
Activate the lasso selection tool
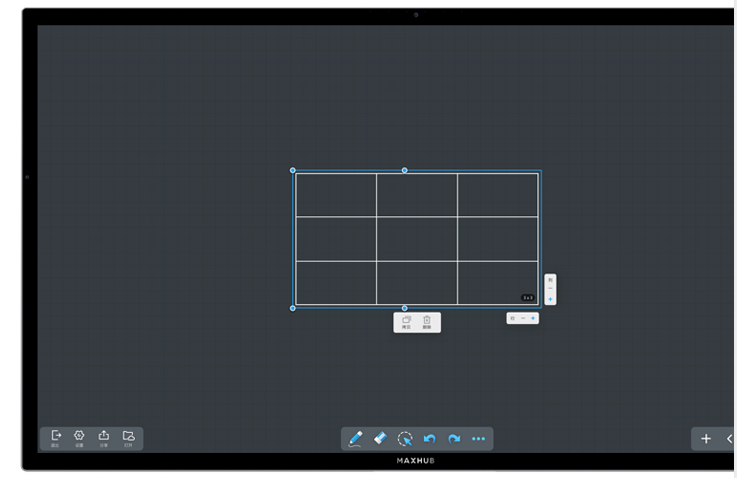tap(405, 438)
